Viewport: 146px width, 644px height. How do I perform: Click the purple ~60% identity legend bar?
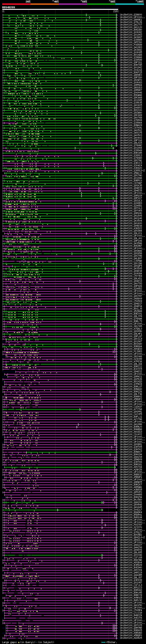click(73, 4)
